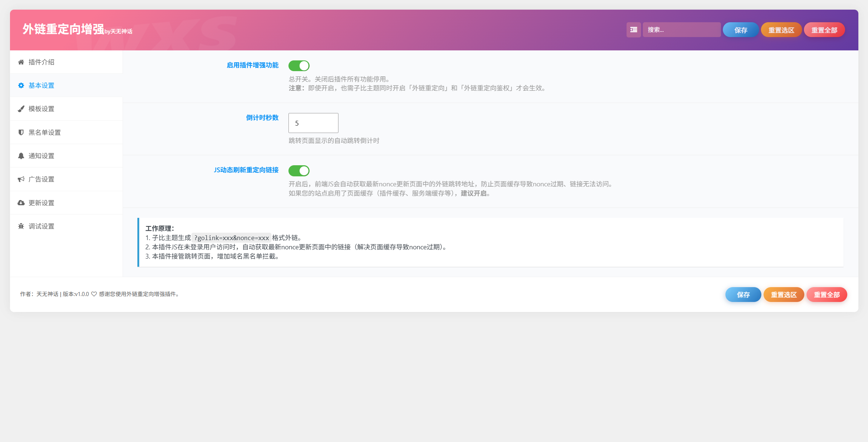Click the header 重置选区 button

781,30
